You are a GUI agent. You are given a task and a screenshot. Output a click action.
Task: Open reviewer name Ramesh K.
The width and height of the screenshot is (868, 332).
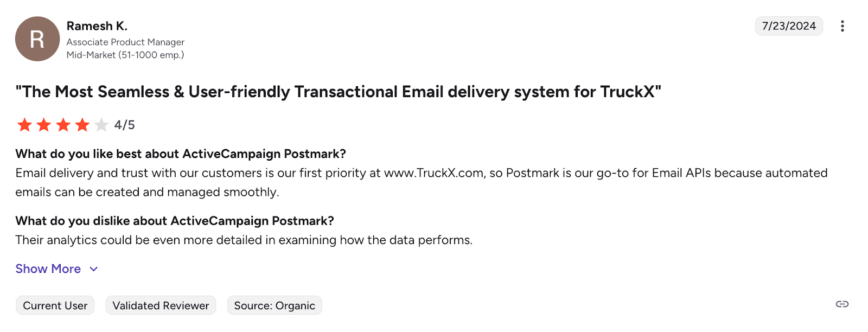[97, 26]
